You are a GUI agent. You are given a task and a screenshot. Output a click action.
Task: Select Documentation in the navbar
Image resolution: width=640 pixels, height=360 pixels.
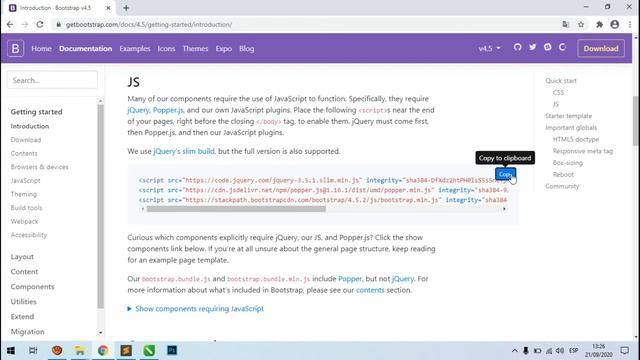click(85, 48)
